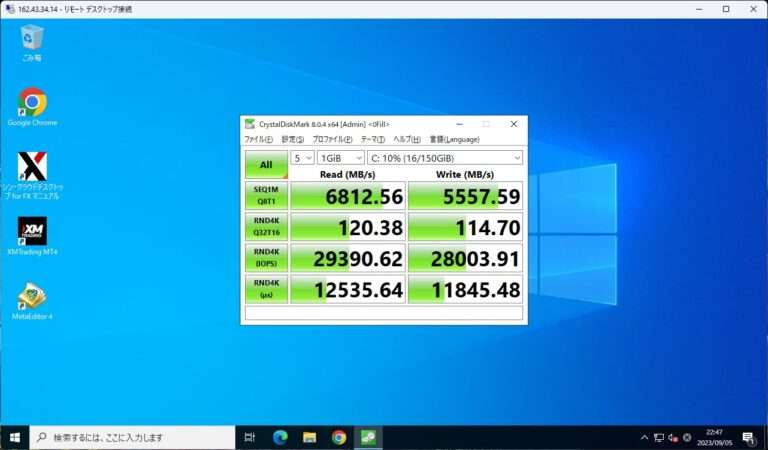Click the FX manual desktop shortcut icon
Viewport: 768px width, 450px height.
[x=32, y=167]
